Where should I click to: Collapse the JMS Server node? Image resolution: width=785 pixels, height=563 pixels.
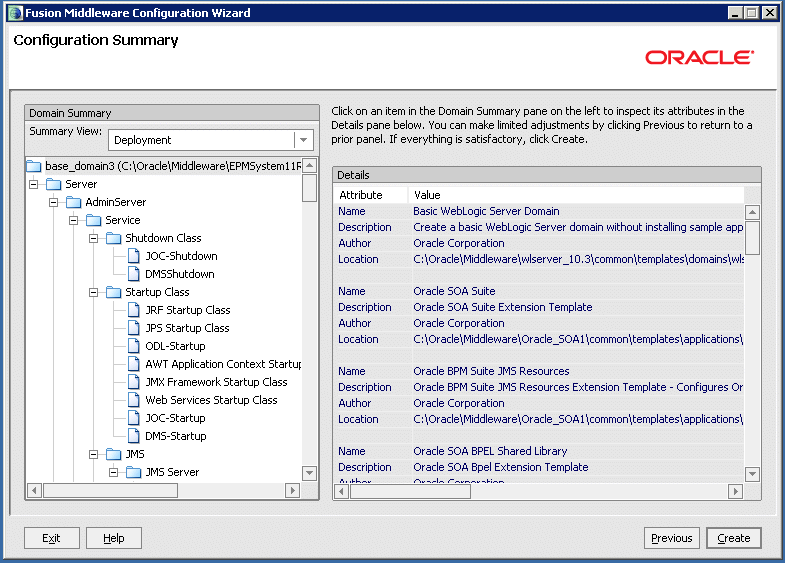[114, 472]
